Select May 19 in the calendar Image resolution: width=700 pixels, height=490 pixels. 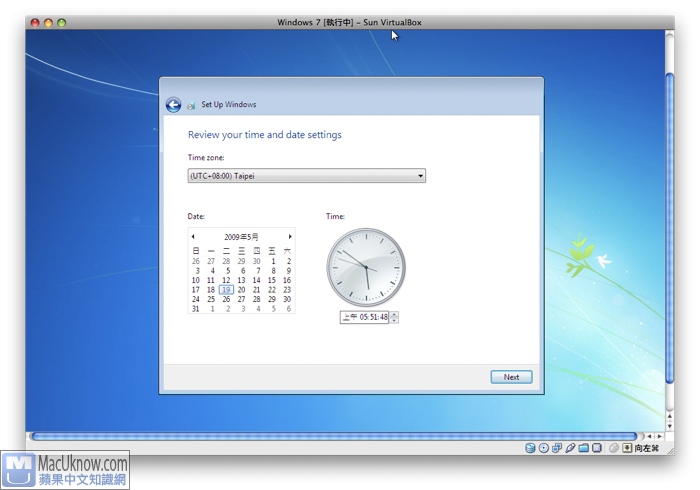pyautogui.click(x=226, y=290)
